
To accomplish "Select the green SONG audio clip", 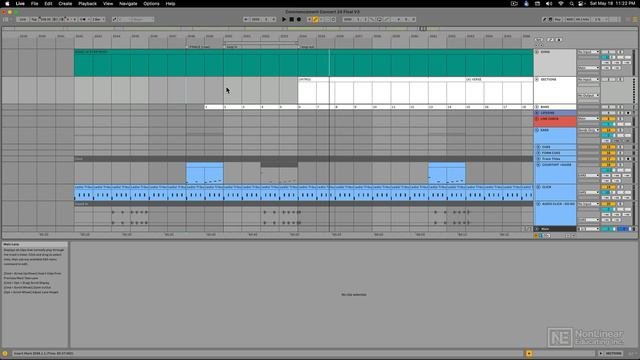I will click(304, 63).
